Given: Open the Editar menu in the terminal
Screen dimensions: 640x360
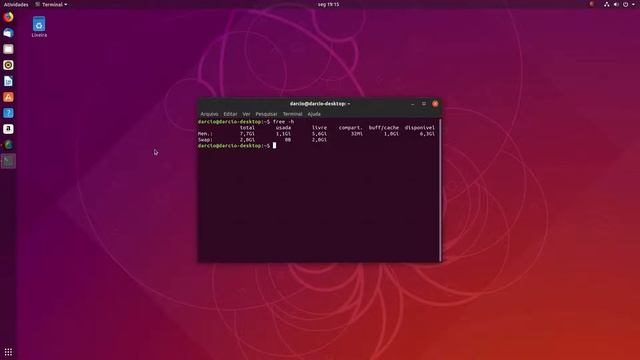Looking at the screenshot, I should [230, 114].
